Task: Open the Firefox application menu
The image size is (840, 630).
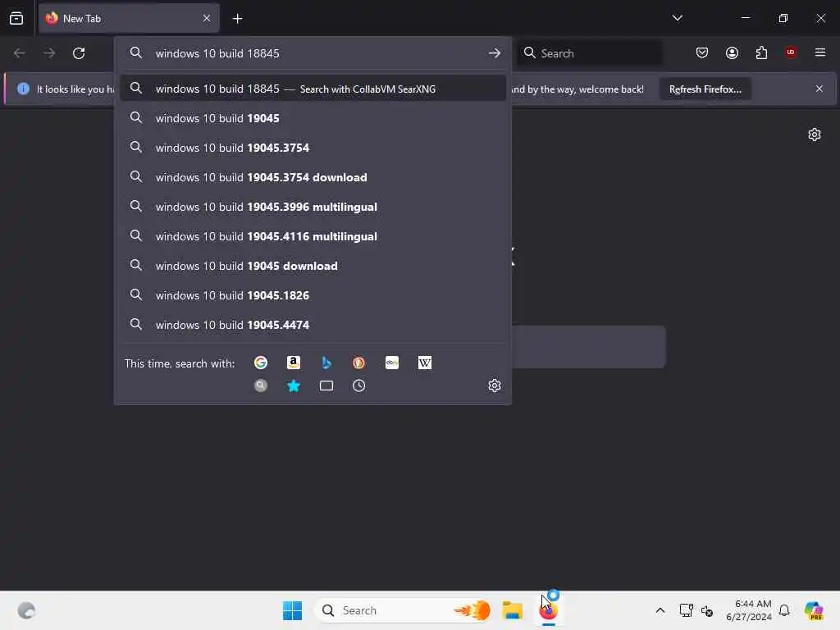Action: click(x=820, y=52)
